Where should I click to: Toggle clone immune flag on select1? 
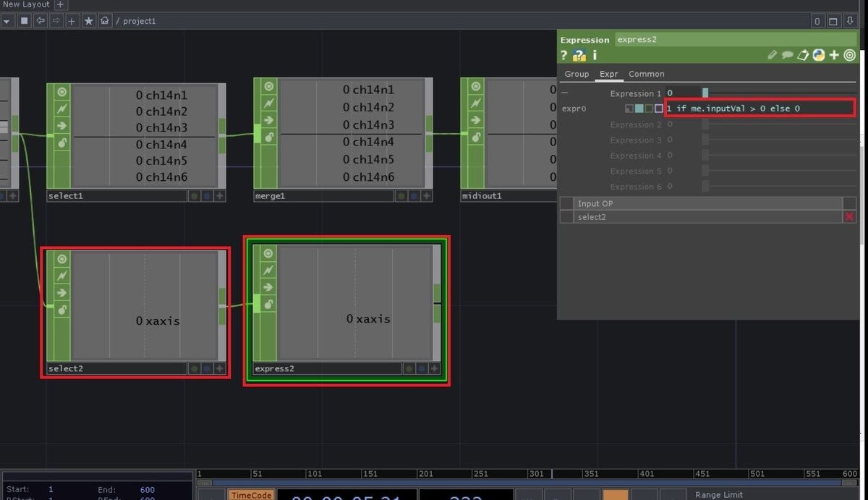(x=62, y=109)
